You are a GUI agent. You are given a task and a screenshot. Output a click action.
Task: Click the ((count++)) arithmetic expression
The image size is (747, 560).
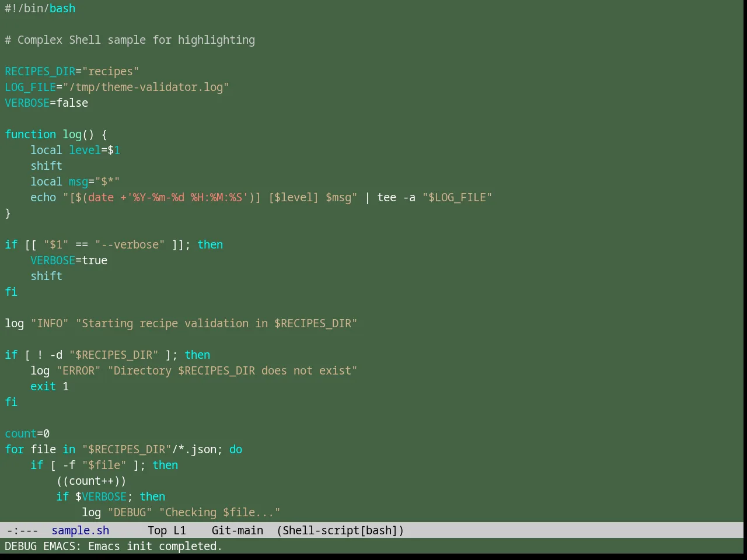(x=92, y=481)
